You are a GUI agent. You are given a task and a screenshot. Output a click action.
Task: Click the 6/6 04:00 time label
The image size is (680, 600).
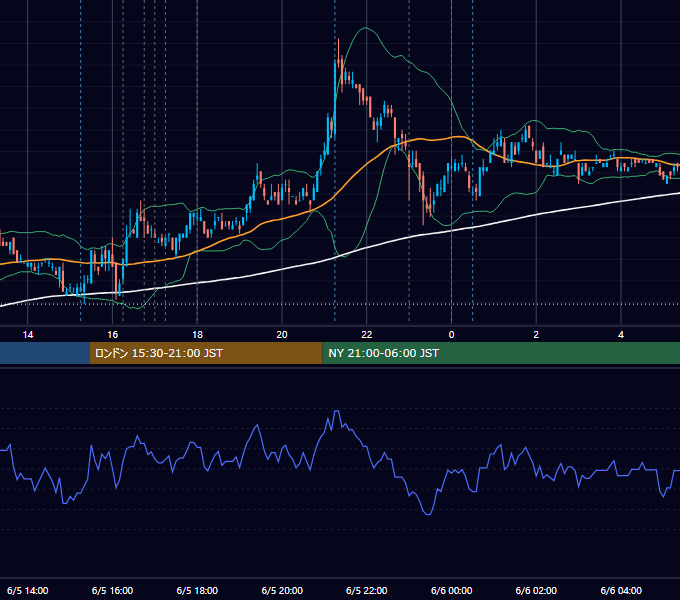(621, 590)
